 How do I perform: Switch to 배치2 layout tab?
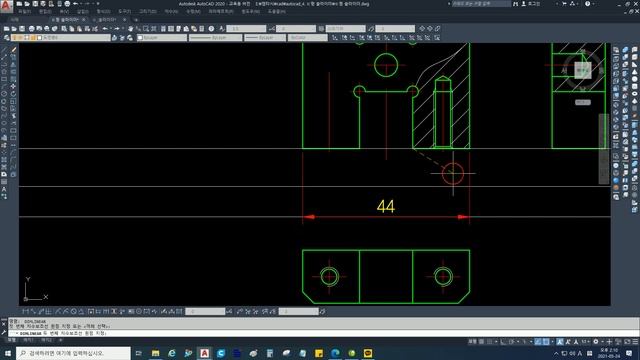pos(46,340)
